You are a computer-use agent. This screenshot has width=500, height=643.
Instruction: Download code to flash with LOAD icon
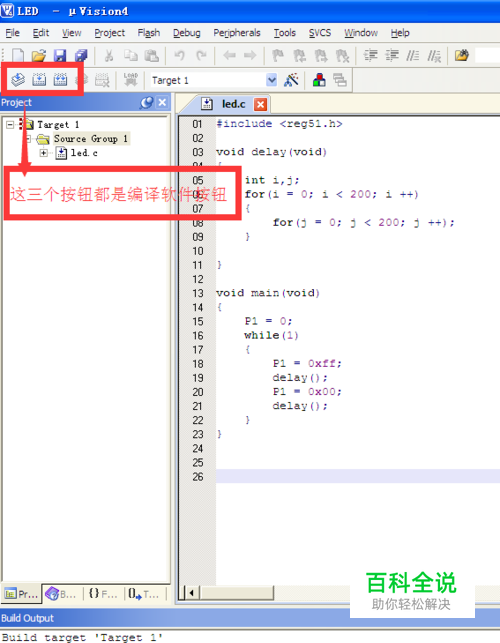point(130,80)
